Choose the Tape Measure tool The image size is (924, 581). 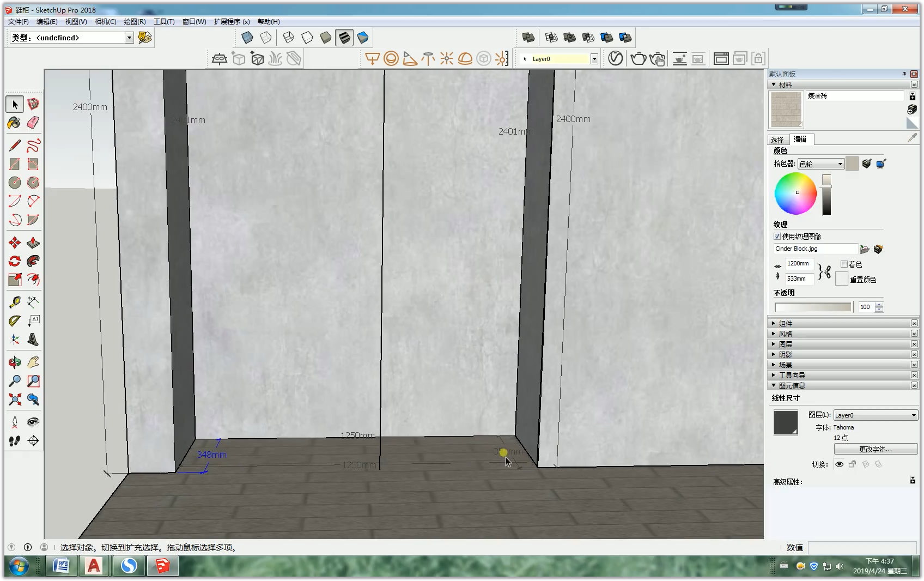point(15,302)
